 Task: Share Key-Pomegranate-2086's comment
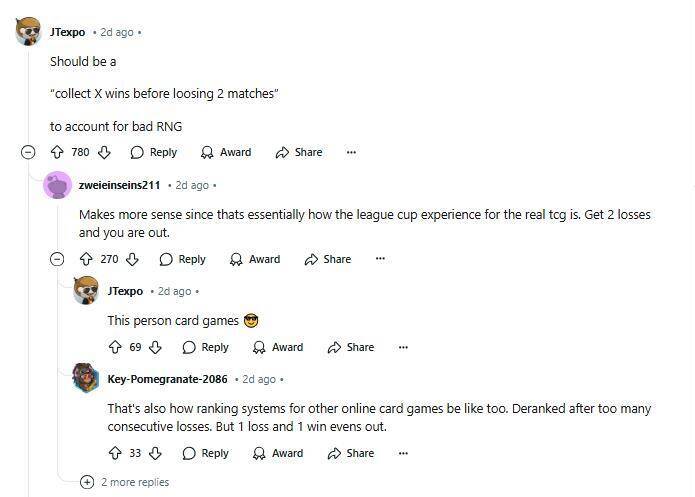pyautogui.click(x=351, y=453)
